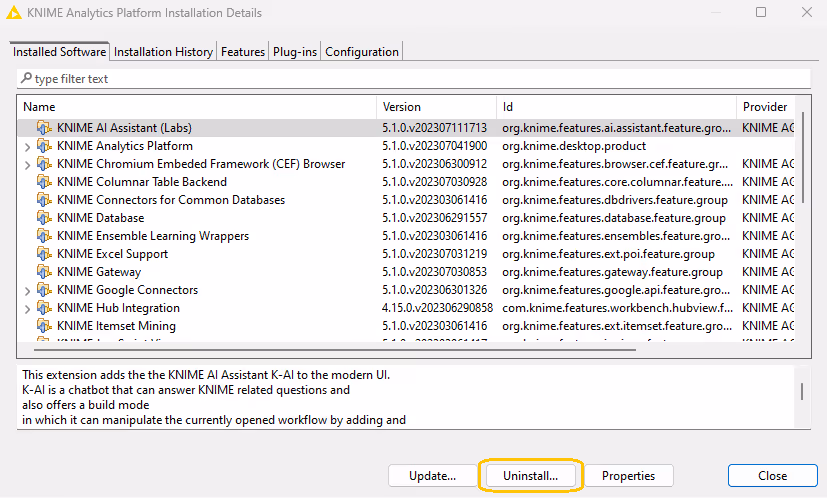Open Properties for the selected software
This screenshot has width=827, height=498.
pyautogui.click(x=628, y=475)
